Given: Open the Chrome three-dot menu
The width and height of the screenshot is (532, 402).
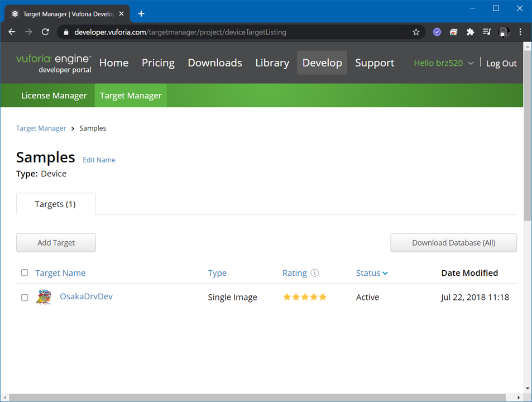Looking at the screenshot, I should (520, 32).
